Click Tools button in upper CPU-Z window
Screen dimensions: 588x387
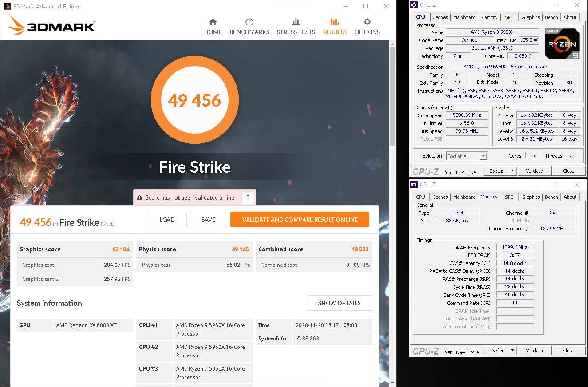(496, 171)
